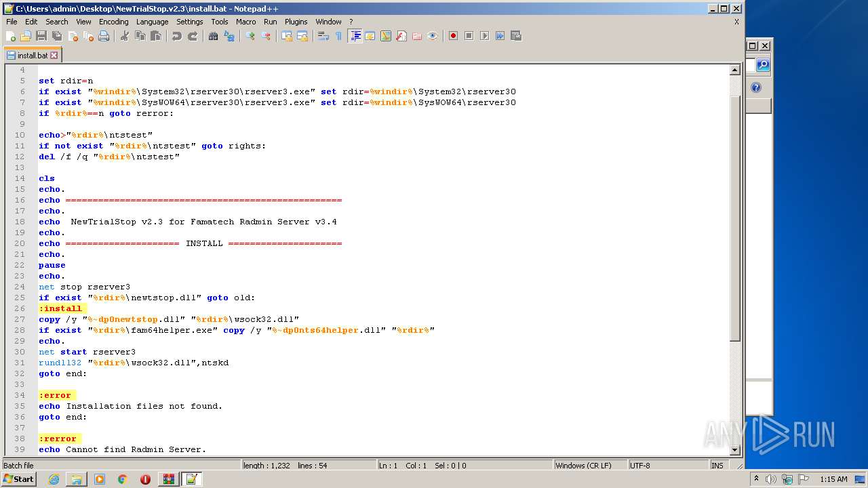Viewport: 868px width, 488px height.
Task: Click the user-defined language icon
Action: point(370,36)
